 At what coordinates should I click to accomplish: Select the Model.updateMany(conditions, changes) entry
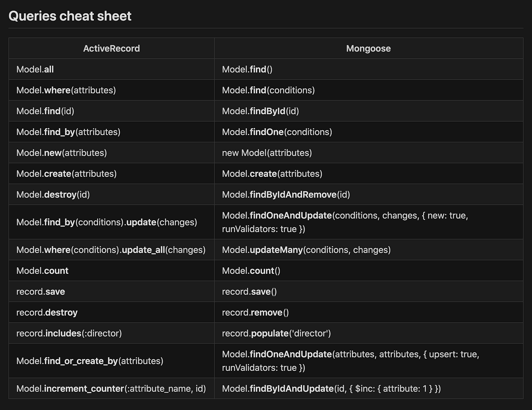click(x=306, y=250)
